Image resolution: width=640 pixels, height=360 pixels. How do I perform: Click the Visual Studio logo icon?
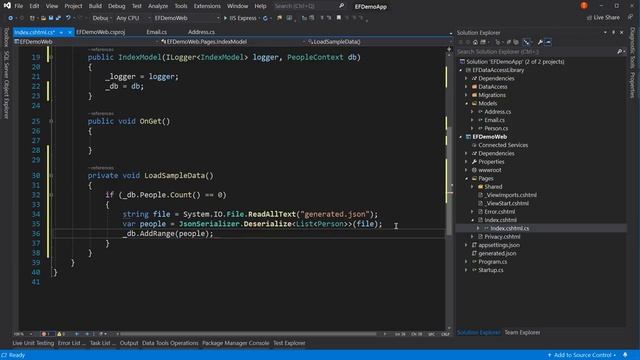click(7, 5)
